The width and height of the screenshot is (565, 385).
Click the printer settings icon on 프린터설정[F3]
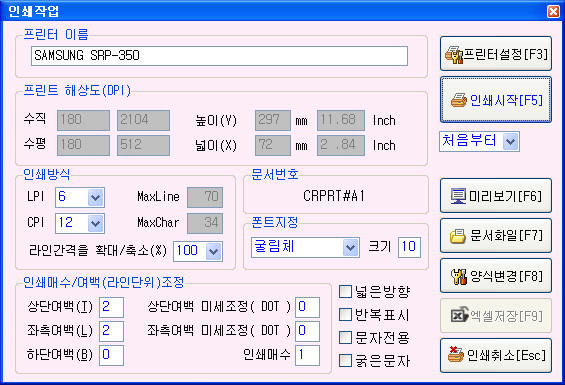(454, 55)
